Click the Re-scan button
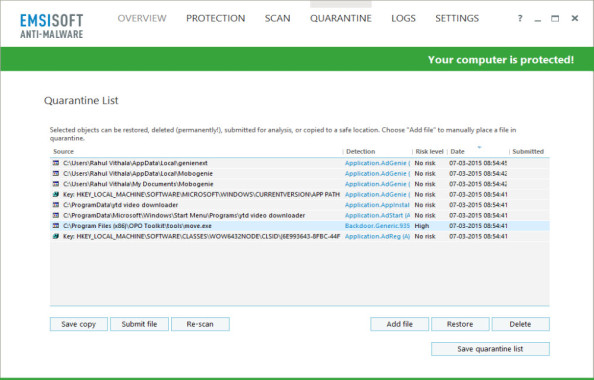This screenshot has height=380, width=594. coord(200,324)
